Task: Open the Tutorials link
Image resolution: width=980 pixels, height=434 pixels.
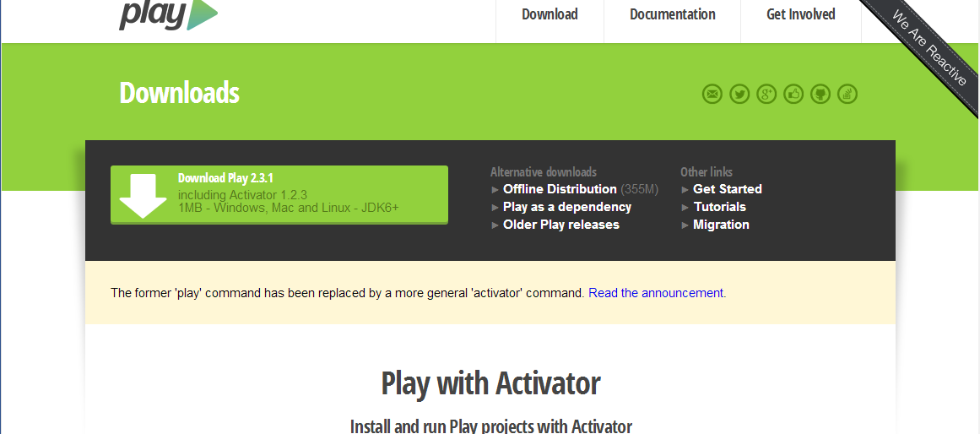Action: point(719,207)
